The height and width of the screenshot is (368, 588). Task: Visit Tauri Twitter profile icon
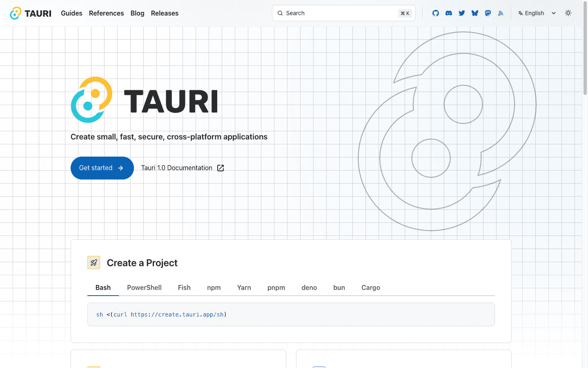point(462,13)
